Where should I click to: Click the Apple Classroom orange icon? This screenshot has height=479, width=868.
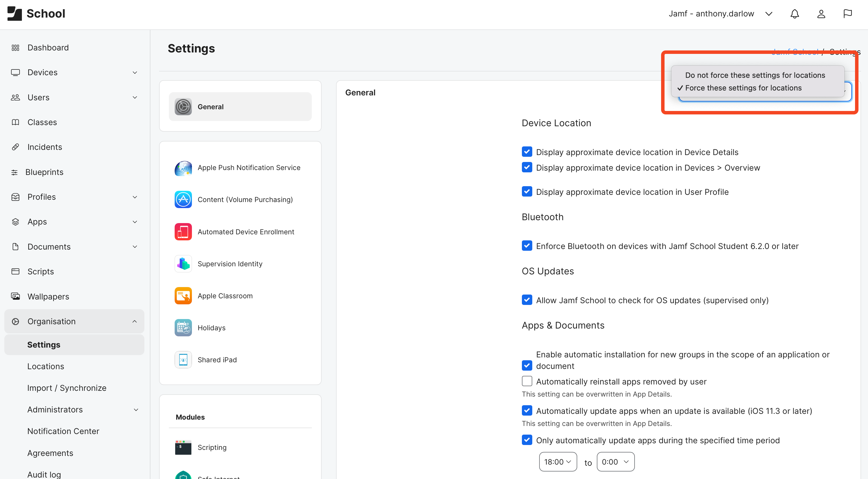coord(183,296)
